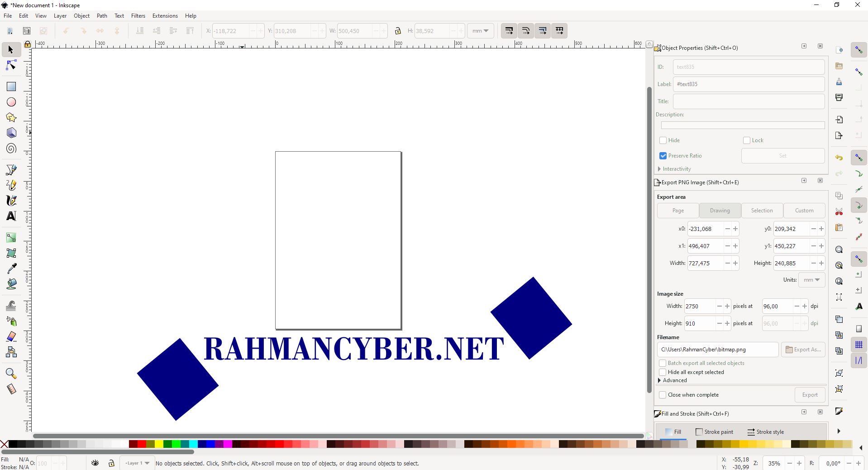Open the File menu

coord(8,15)
